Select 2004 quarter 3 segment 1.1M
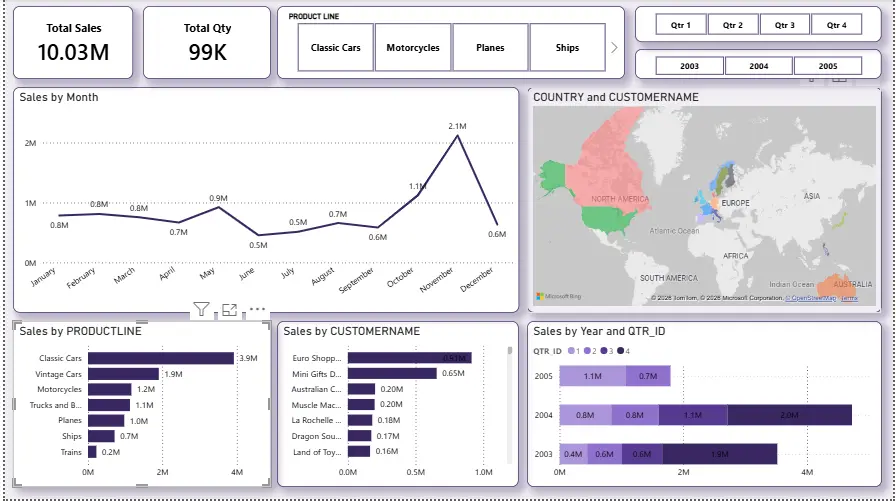 tap(693, 415)
